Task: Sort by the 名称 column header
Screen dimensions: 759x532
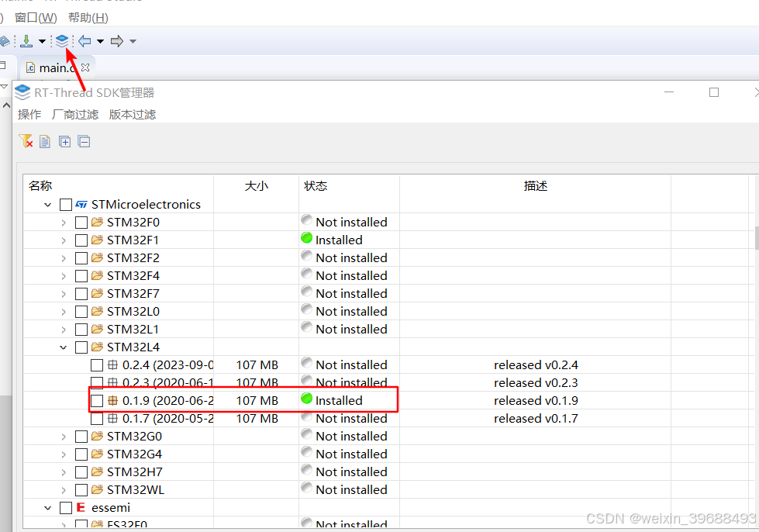Action: point(119,186)
